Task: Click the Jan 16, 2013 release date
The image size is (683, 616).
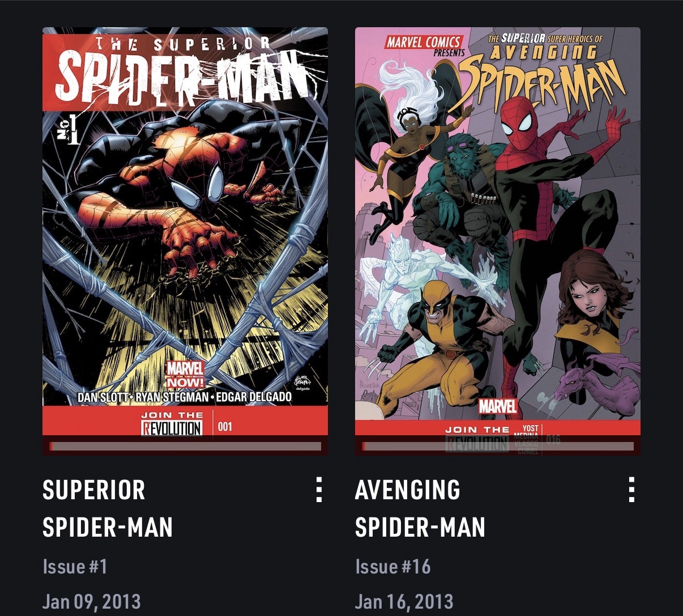Action: (404, 601)
